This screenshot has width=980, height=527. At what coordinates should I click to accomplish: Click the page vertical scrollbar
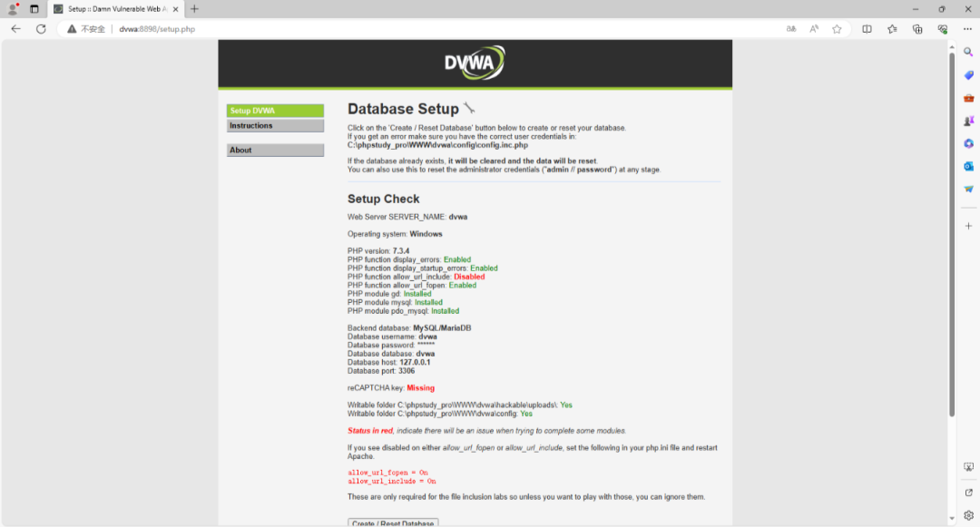(952, 234)
